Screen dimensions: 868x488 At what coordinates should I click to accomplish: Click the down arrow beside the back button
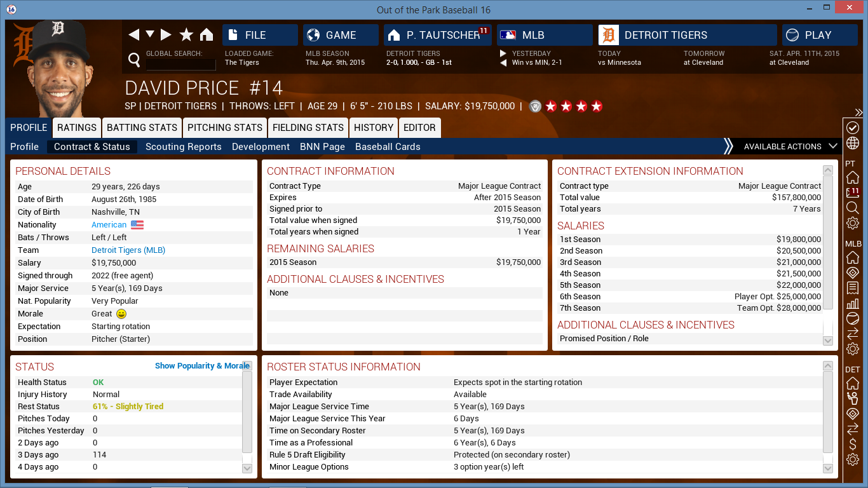point(151,35)
